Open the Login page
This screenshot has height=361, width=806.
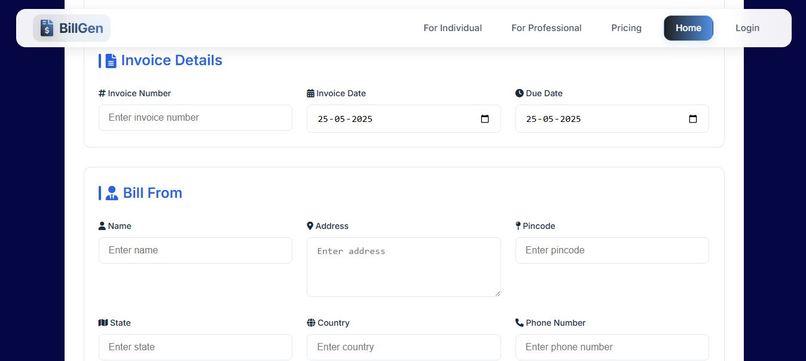coord(747,28)
